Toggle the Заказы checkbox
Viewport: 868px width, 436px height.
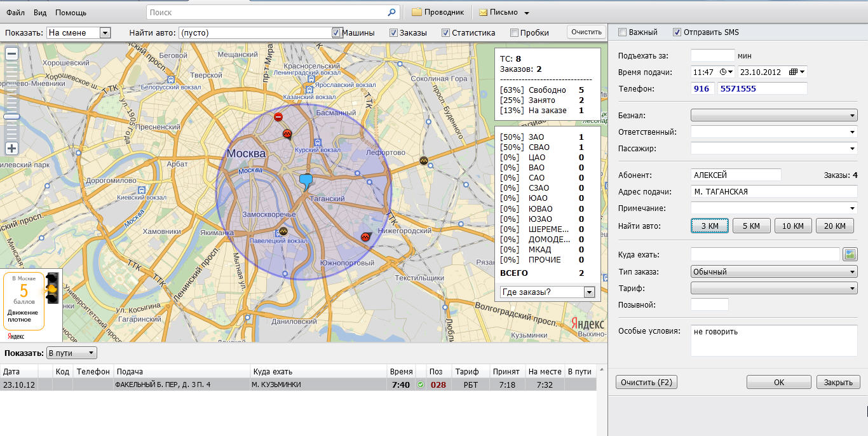click(394, 32)
